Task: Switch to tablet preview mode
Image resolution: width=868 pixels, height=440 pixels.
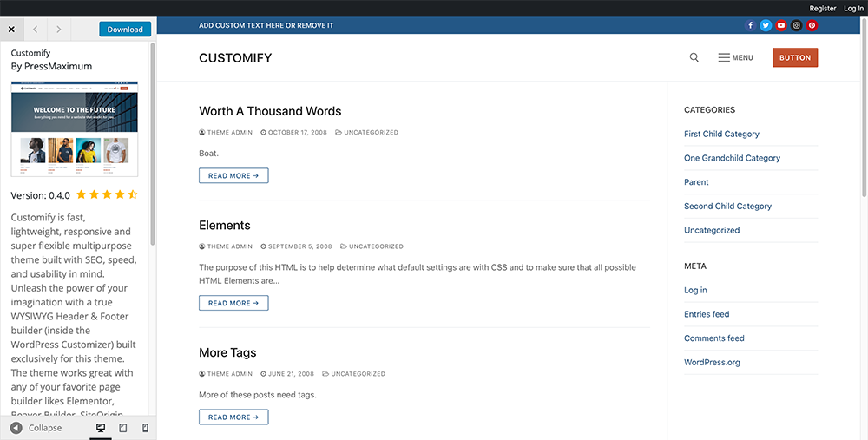Action: coord(123,428)
